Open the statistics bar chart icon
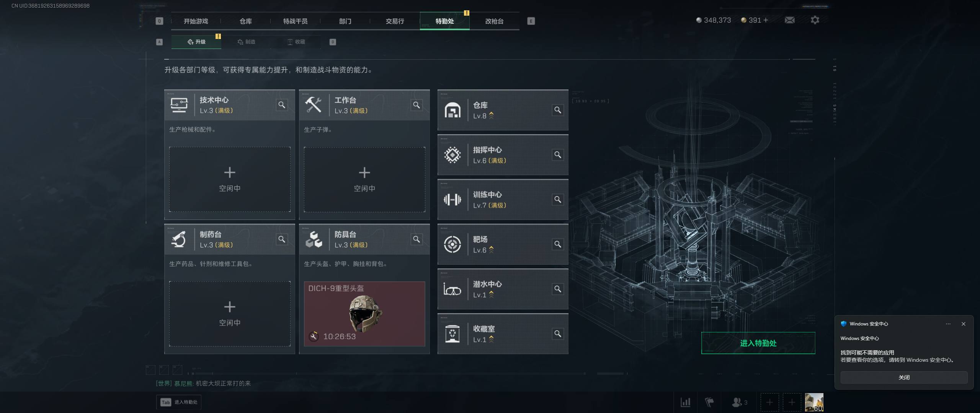 pyautogui.click(x=685, y=402)
